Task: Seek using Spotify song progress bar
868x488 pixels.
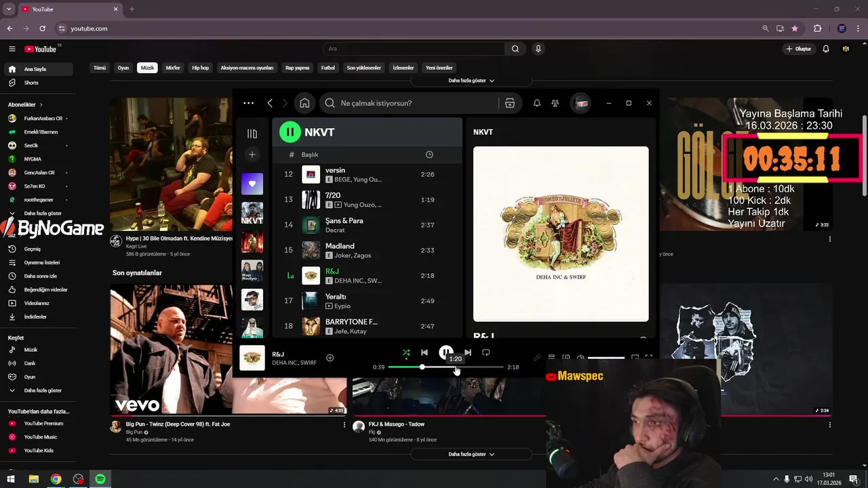Action: tap(446, 367)
